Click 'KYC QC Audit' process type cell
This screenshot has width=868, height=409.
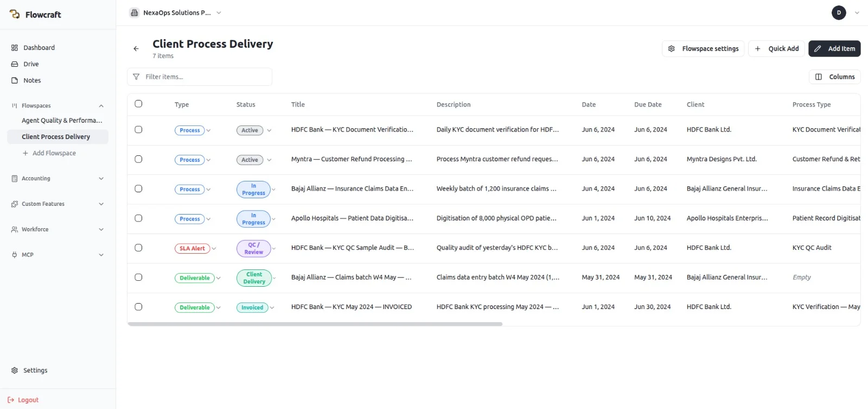tap(812, 248)
